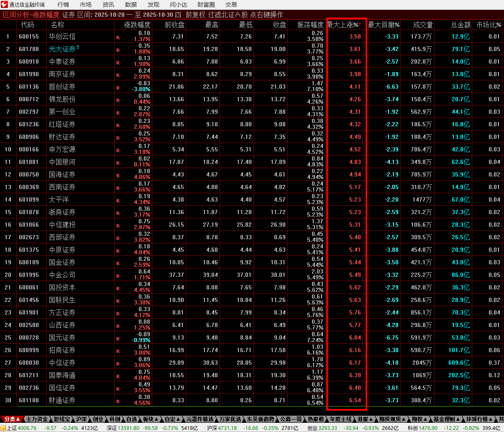504x432 pixels.
Task: Click the R marker in 首创证券 row
Action: [118, 88]
